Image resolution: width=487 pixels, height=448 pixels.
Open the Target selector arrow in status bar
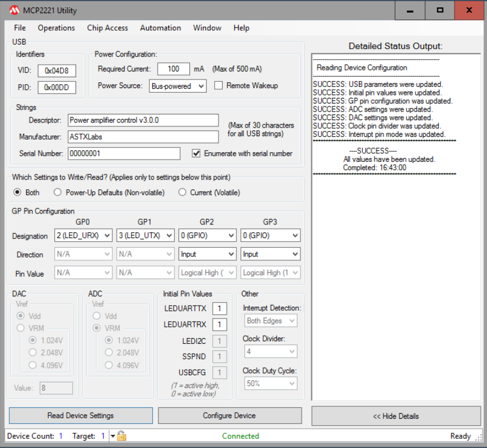click(113, 436)
